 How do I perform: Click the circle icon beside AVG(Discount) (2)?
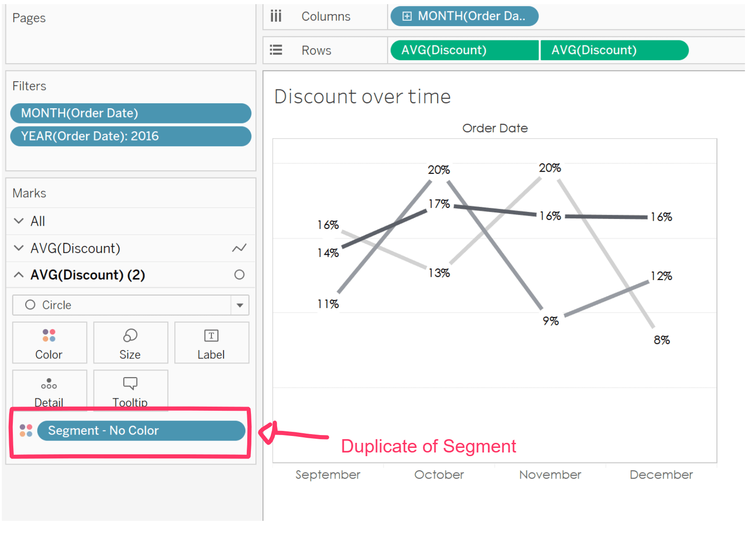239,274
